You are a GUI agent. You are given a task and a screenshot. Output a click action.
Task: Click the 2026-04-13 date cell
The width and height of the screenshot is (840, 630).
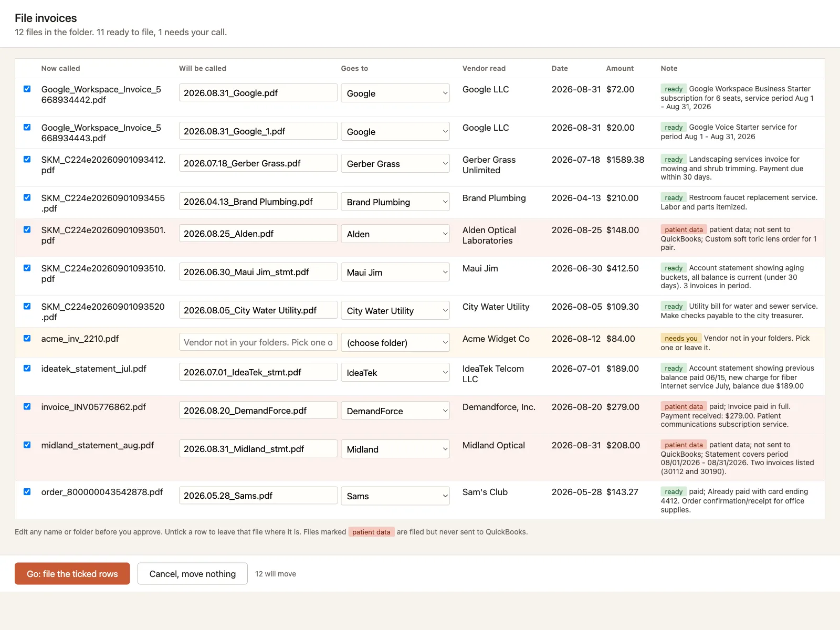(576, 198)
